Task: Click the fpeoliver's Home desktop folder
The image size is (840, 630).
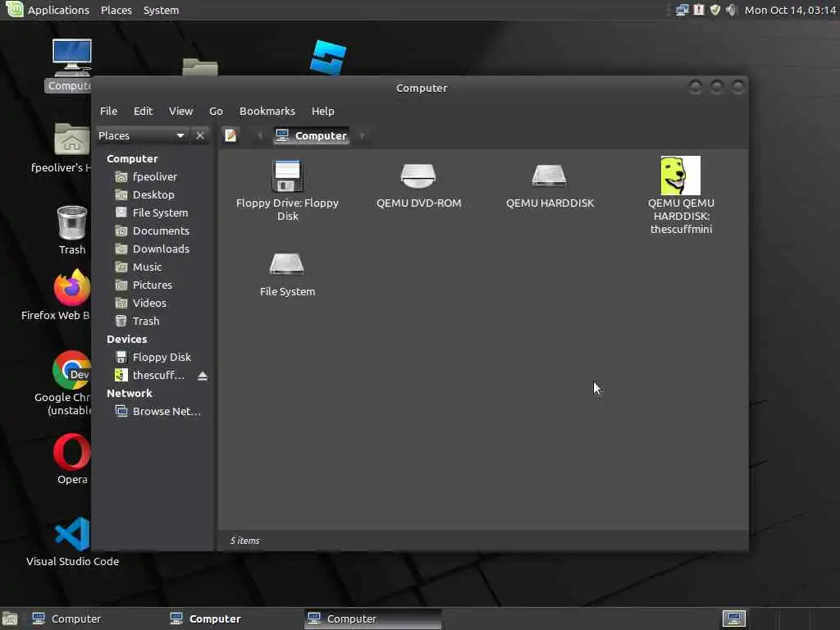Action: point(72,139)
